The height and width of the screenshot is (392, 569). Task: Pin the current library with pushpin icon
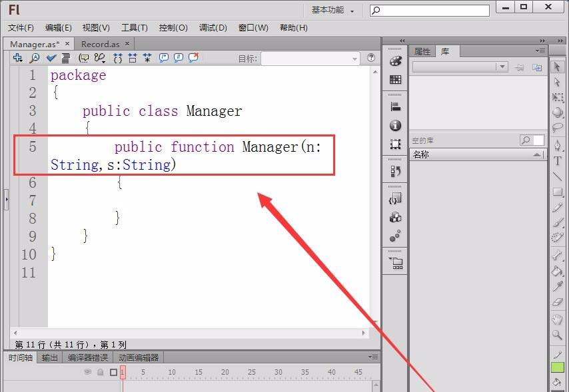(519, 67)
